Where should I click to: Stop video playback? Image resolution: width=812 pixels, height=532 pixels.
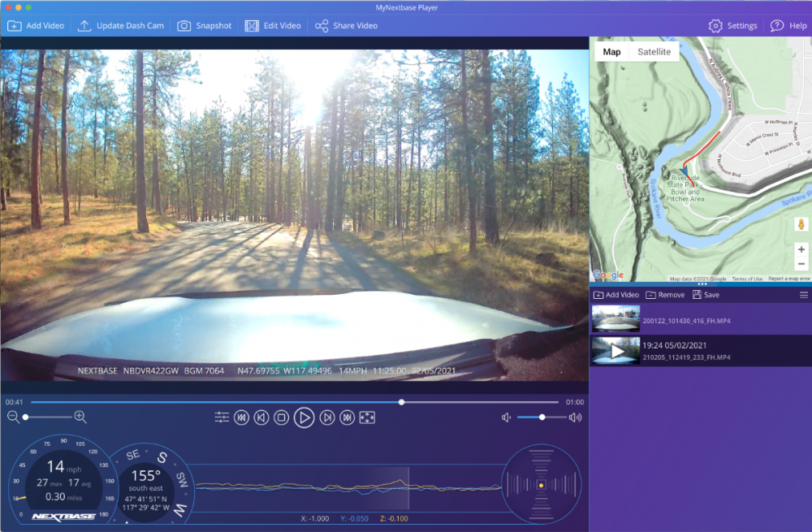pyautogui.click(x=281, y=417)
